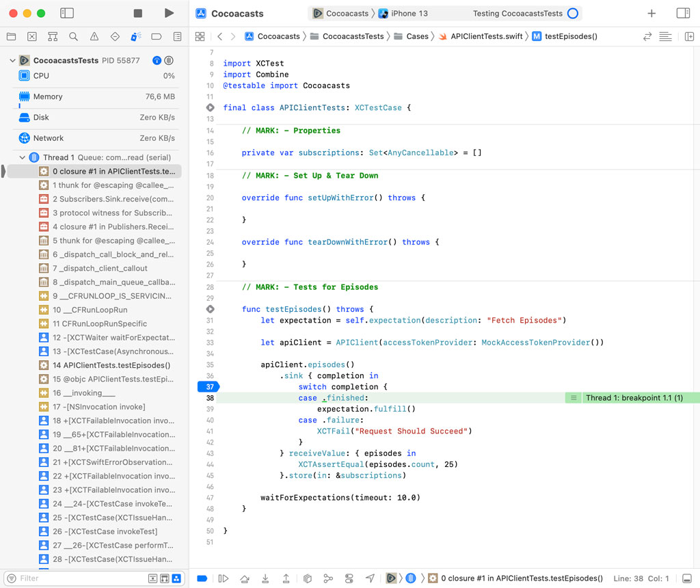Screen dimensions: 700x588
Task: Open the Issue navigator warning triangle
Action: (x=94, y=36)
